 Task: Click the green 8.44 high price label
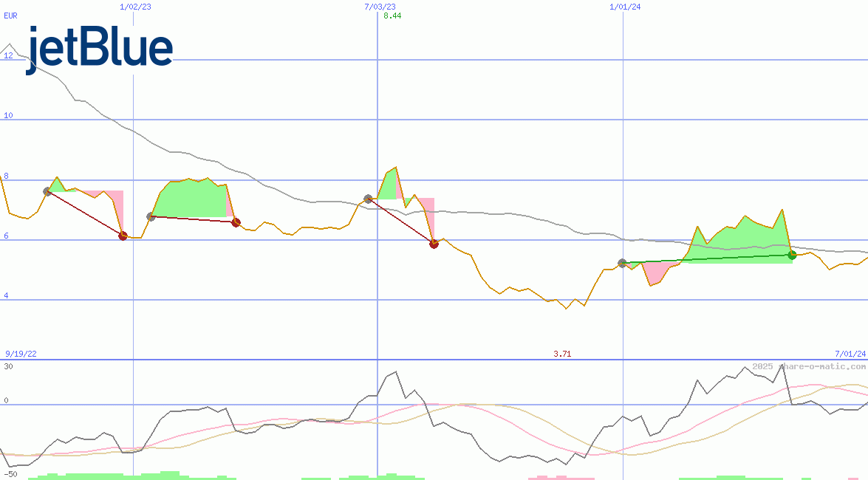pos(392,16)
